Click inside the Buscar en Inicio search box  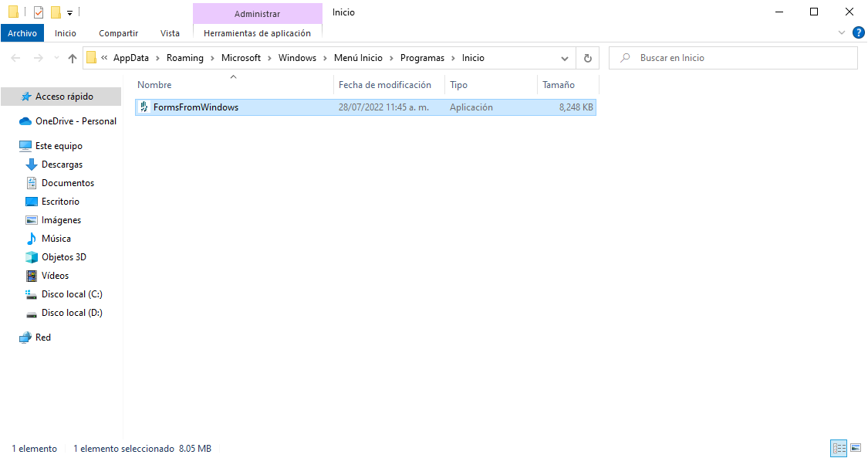pyautogui.click(x=733, y=57)
